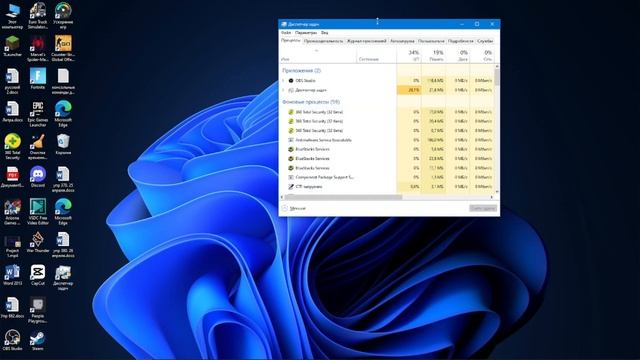Select the People Playground desktop shortcut
This screenshot has height=360, width=640.
(38, 310)
